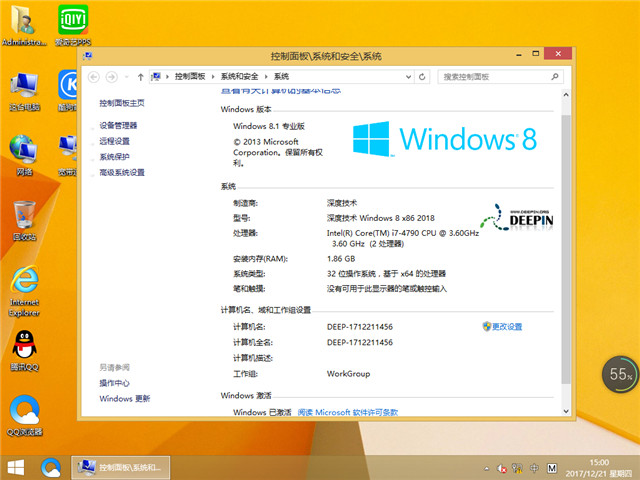Expand the arrow after 系统和安全 breadcrumb
Viewport: 640px width, 480px height.
266,76
